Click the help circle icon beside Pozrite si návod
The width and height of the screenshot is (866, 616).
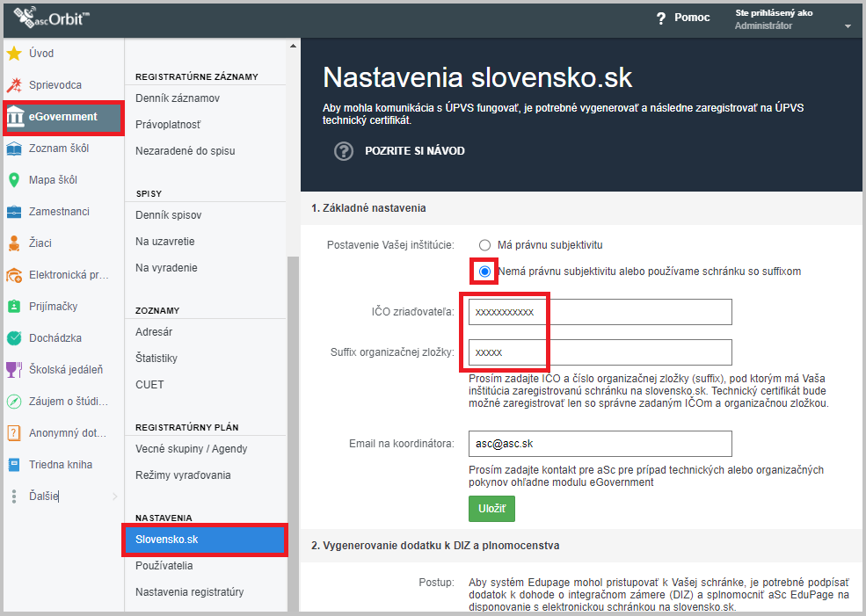[x=344, y=150]
